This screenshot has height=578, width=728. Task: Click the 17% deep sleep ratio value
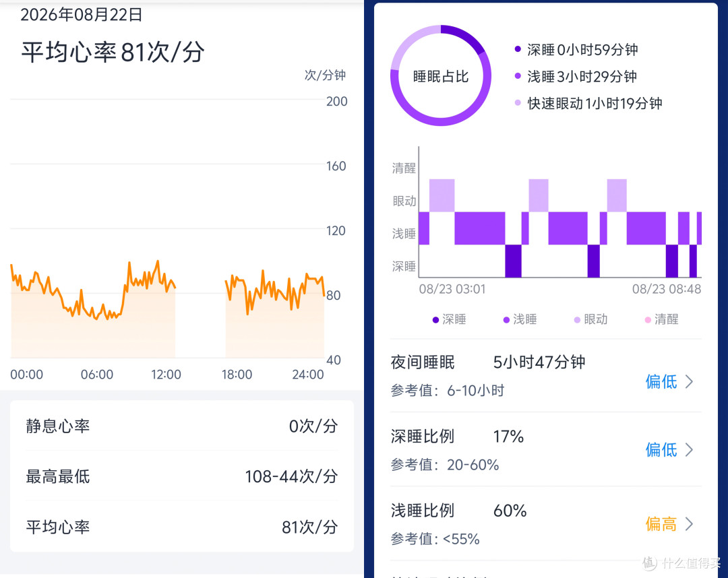point(508,437)
